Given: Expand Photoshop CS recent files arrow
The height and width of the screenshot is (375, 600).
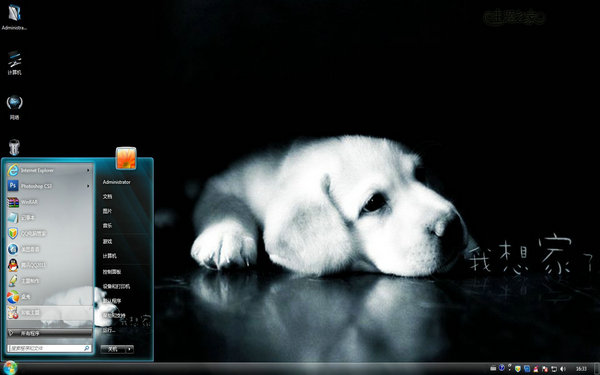Looking at the screenshot, I should click(x=88, y=186).
